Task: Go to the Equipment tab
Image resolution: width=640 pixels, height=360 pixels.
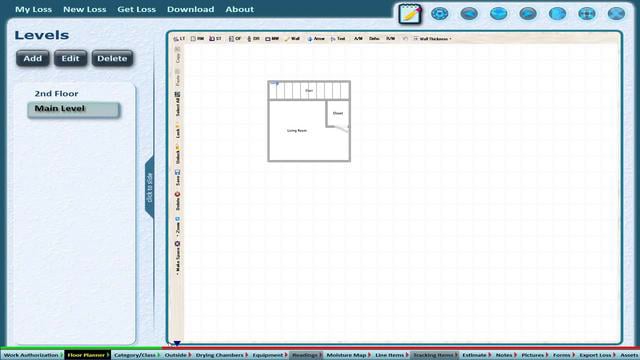Action: tap(269, 355)
